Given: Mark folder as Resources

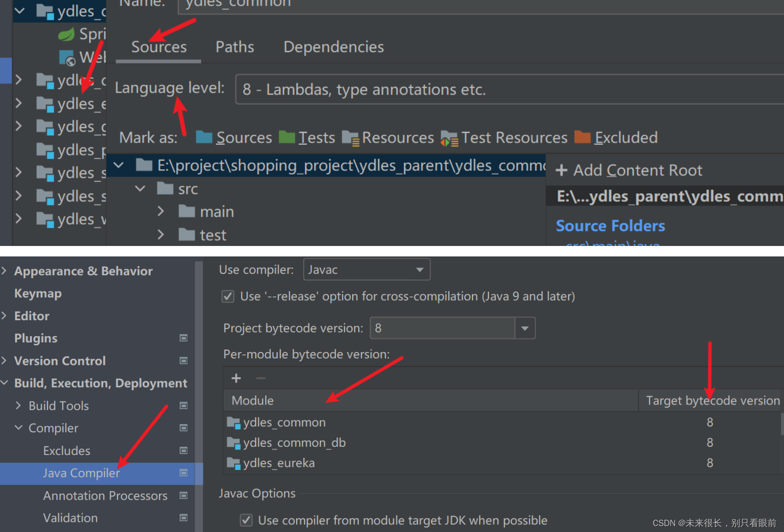Looking at the screenshot, I should [388, 138].
